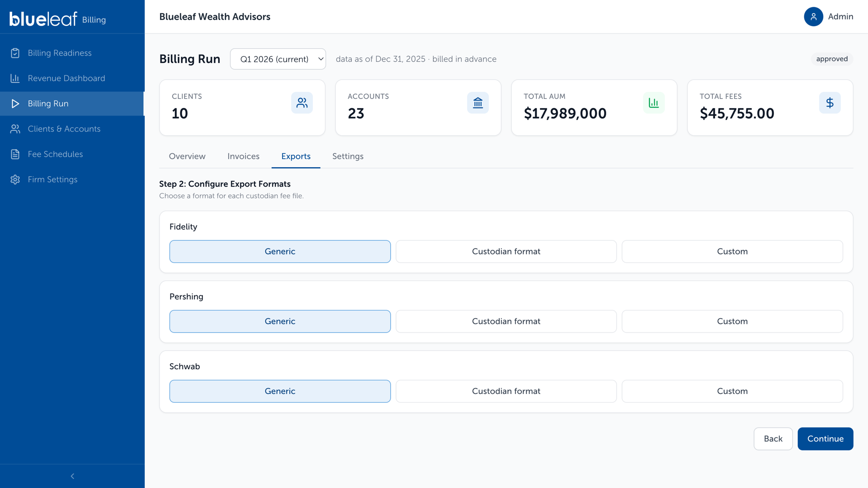This screenshot has width=868, height=488.
Task: Select Custom format for Pershing
Action: click(732, 321)
